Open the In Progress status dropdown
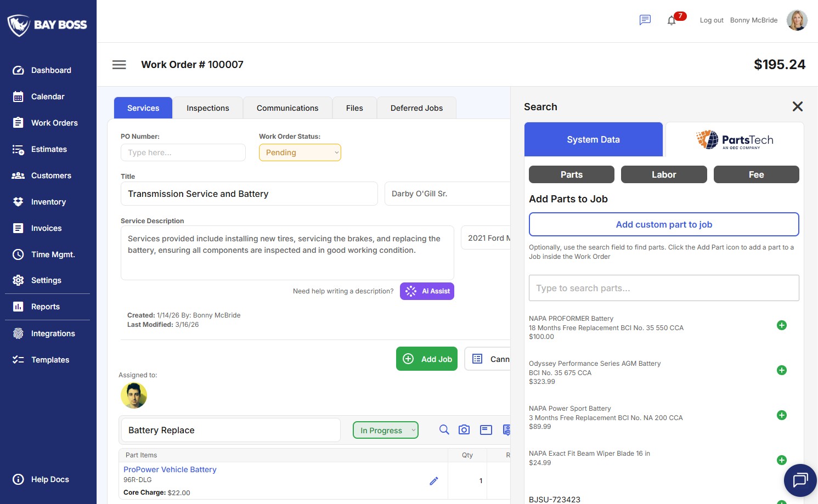 385,430
